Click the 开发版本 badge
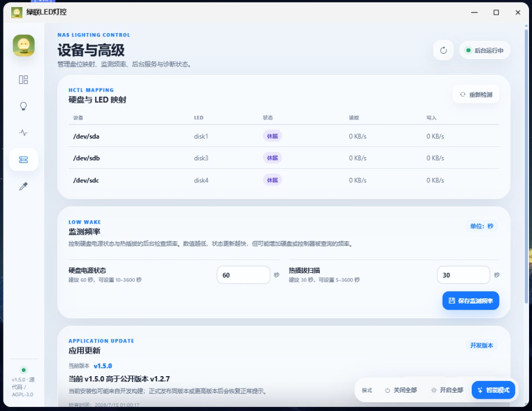Image resolution: width=532 pixels, height=411 pixels. click(x=481, y=345)
